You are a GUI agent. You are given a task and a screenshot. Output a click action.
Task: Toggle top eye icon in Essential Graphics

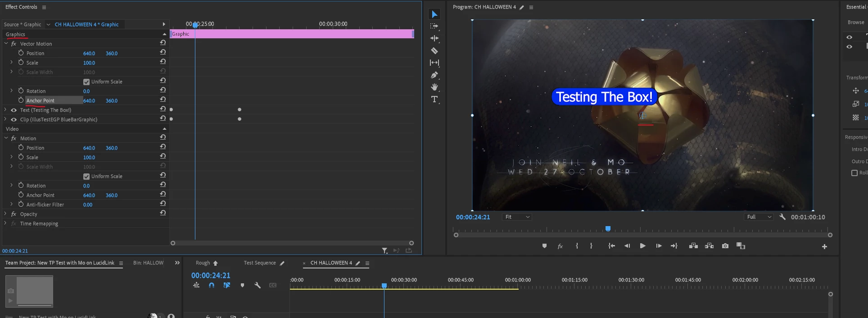tap(849, 37)
